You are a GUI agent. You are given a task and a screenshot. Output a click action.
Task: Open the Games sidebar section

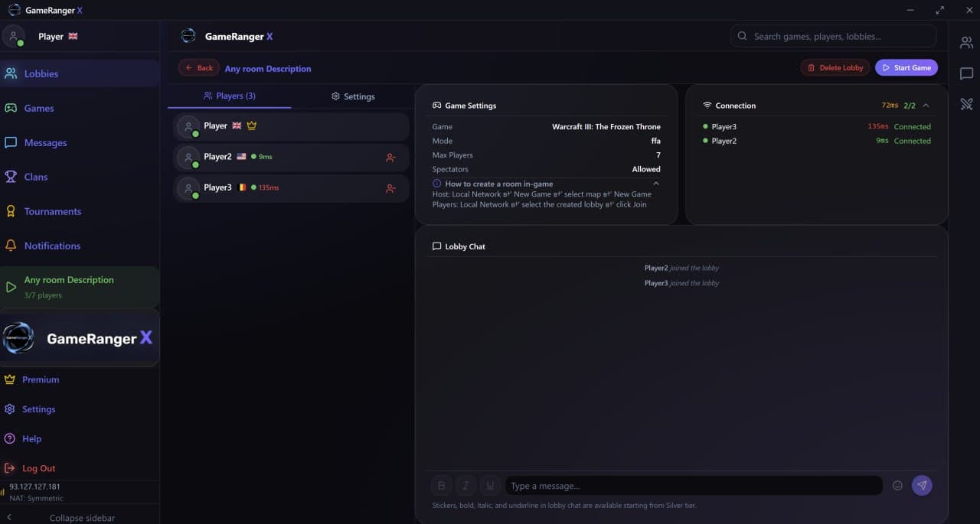[x=80, y=108]
